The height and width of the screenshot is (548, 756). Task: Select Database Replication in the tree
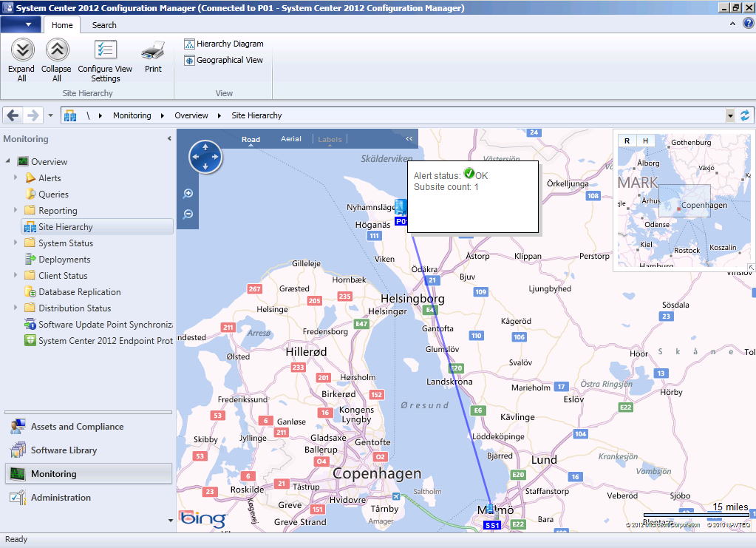(x=73, y=292)
